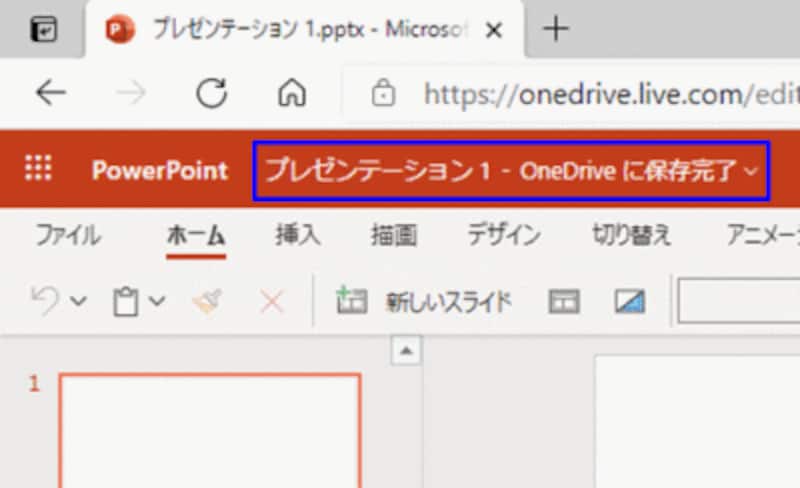Screen dimensions: 800x488
Task: Select the プレゼンテーション 1.pptx browser tab
Action: pyautogui.click(x=305, y=30)
